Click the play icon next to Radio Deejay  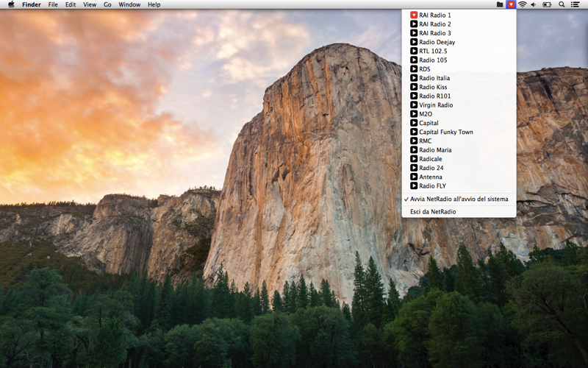tap(414, 42)
